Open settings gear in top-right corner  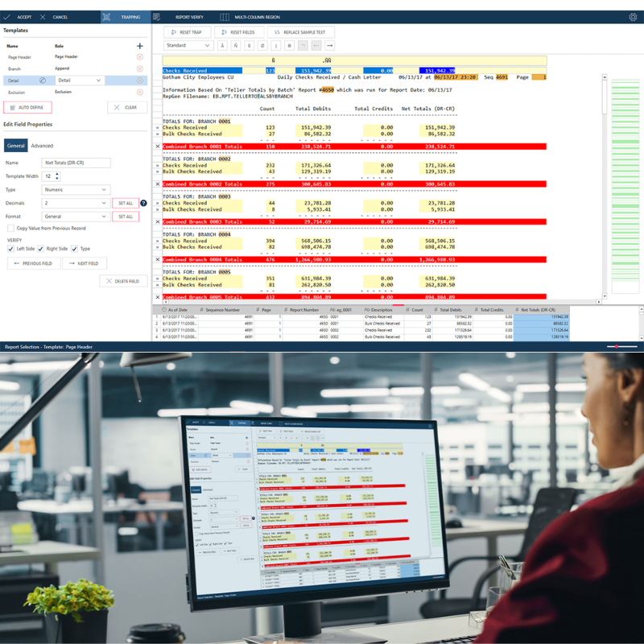633,16
